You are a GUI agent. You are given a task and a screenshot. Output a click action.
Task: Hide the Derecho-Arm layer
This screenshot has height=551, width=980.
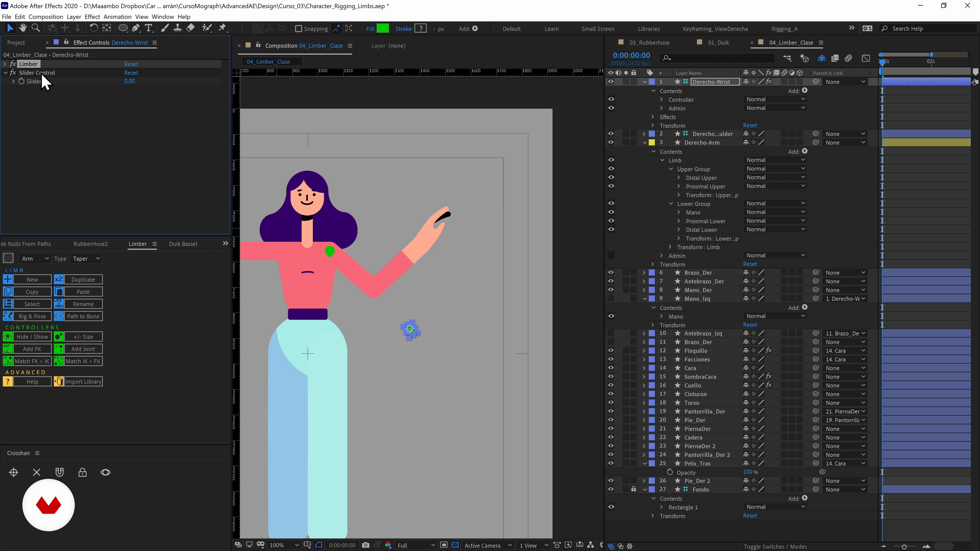point(611,142)
